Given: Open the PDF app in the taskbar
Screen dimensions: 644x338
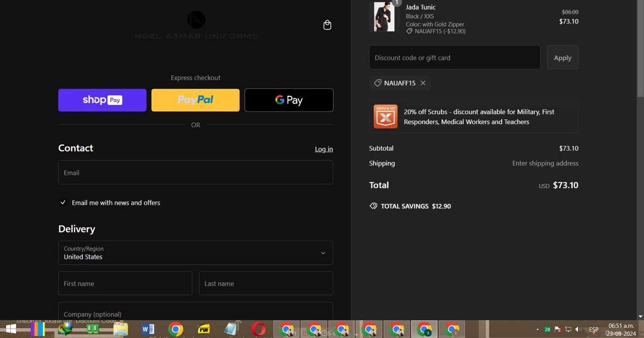Looking at the screenshot, I should [x=204, y=329].
